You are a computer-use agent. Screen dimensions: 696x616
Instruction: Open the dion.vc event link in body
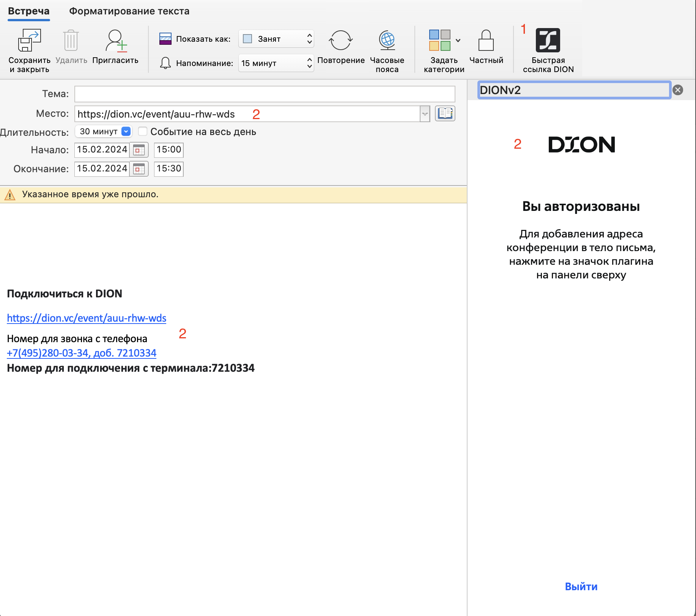point(87,318)
